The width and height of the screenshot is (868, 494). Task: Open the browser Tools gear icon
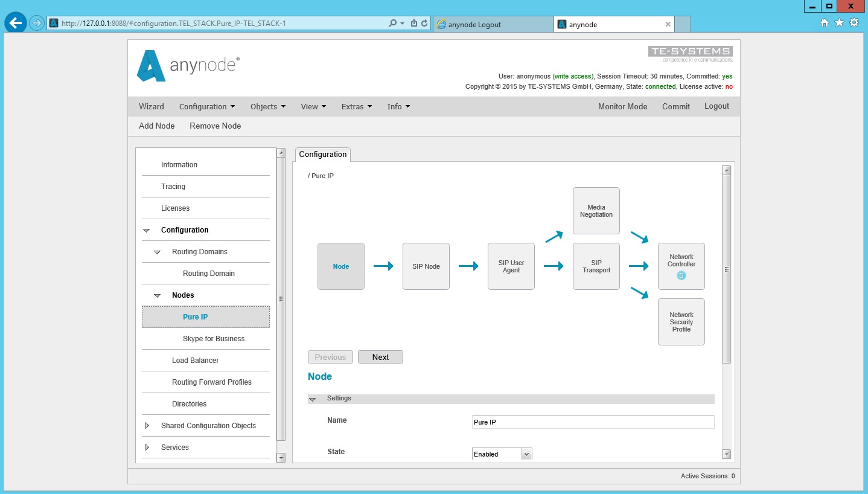click(854, 23)
